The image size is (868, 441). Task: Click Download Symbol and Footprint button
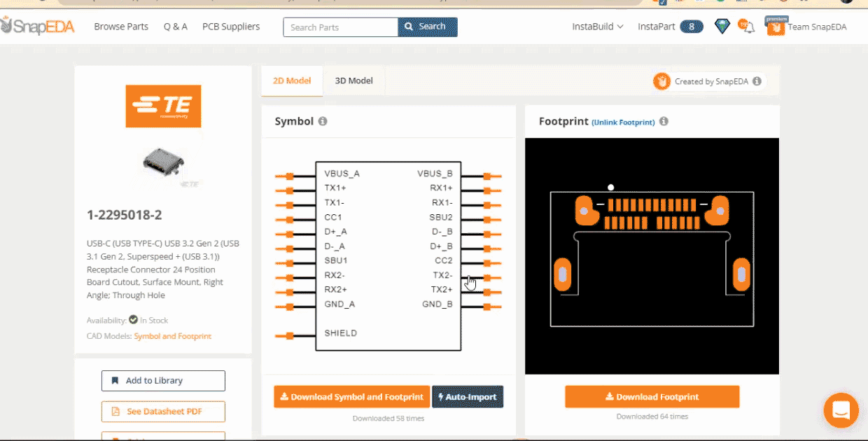pos(352,397)
